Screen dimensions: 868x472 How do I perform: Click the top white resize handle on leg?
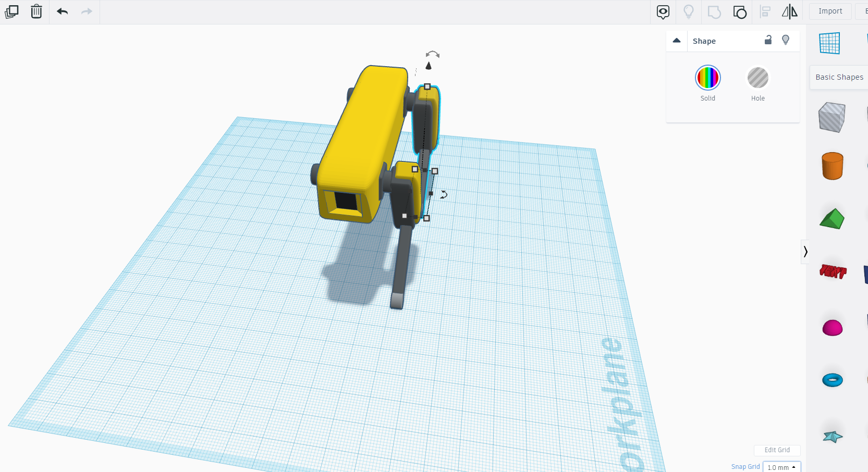click(x=427, y=86)
